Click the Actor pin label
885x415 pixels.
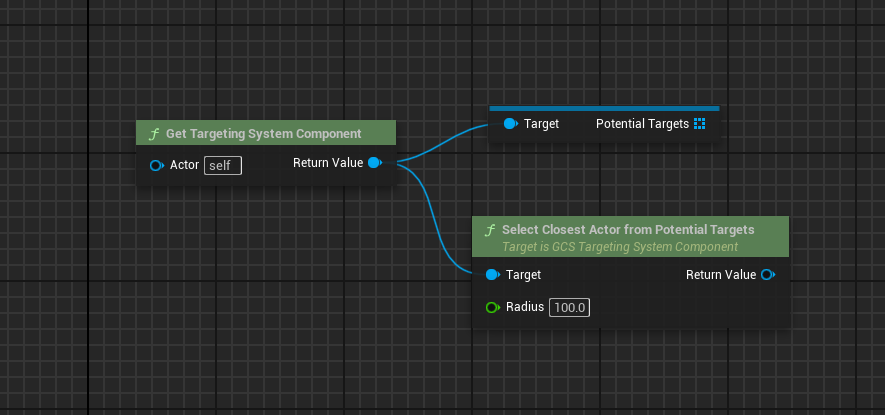(x=185, y=165)
